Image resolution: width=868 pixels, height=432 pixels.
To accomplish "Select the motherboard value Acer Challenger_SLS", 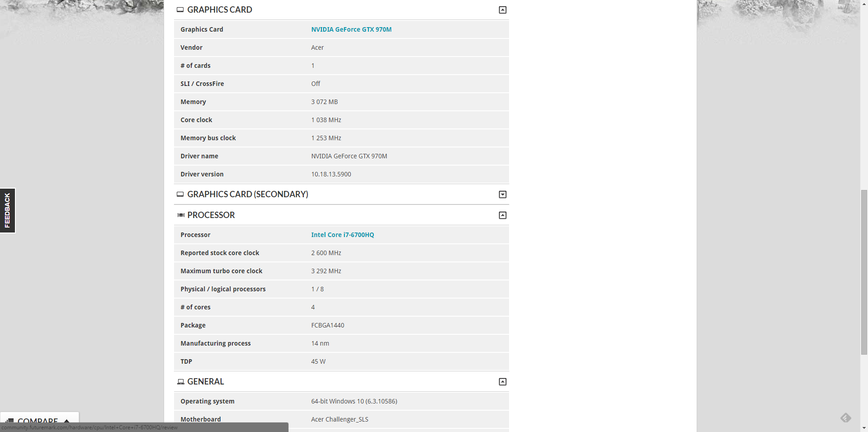I will click(340, 419).
